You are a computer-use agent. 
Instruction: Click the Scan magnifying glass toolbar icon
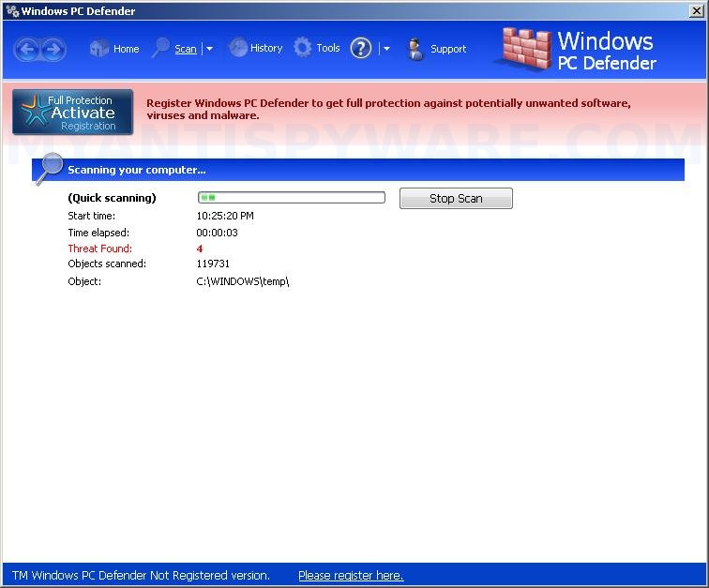tap(160, 48)
